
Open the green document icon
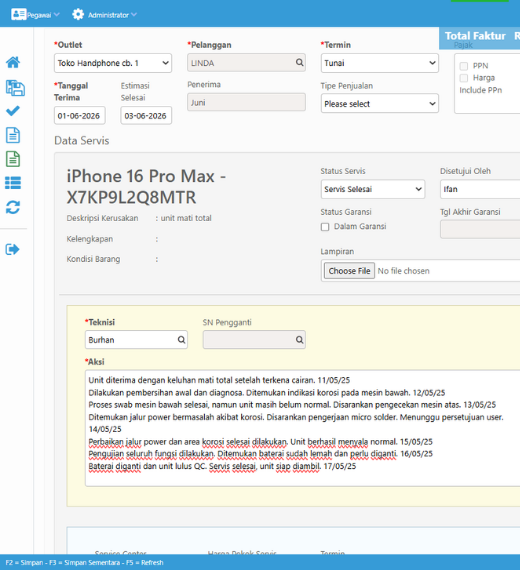click(13, 159)
